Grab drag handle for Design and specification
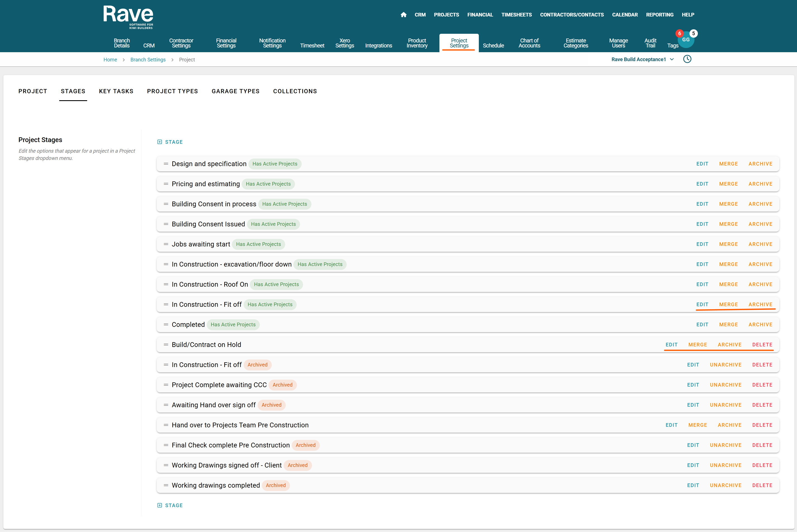The image size is (797, 532). [x=166, y=164]
